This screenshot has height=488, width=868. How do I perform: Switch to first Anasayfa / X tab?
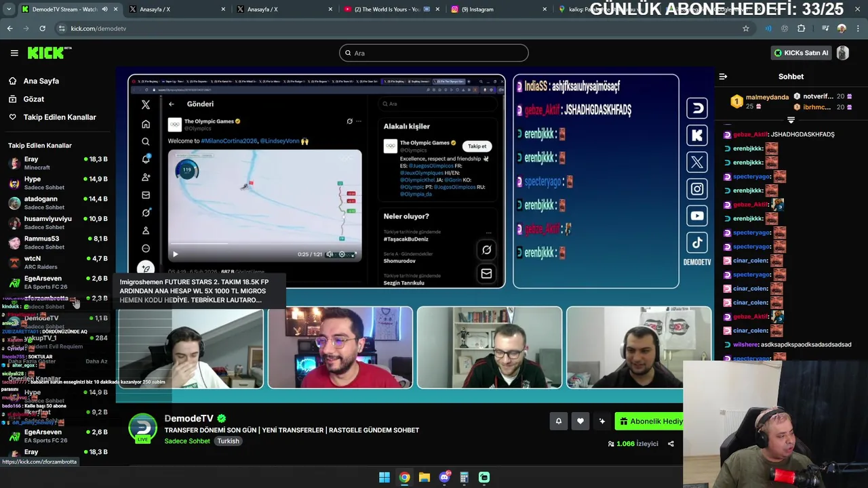pos(176,9)
